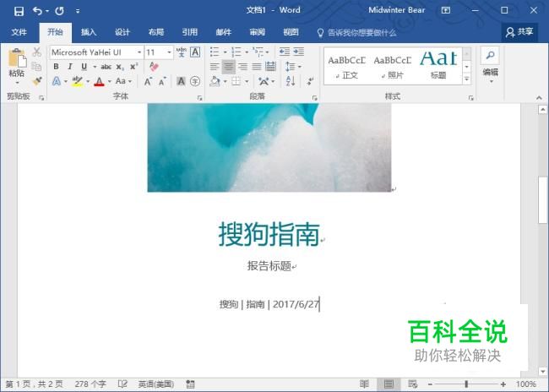The image size is (549, 392).
Task: Apply numbered list
Action: (236, 52)
